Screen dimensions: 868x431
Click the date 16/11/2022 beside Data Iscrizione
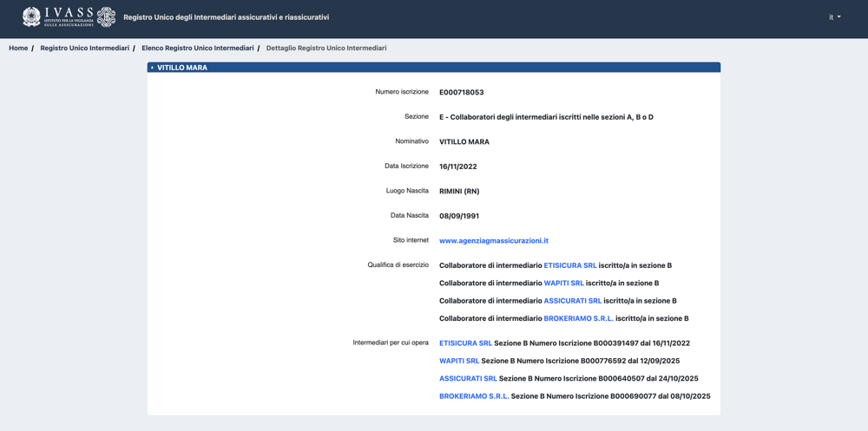[x=457, y=167]
